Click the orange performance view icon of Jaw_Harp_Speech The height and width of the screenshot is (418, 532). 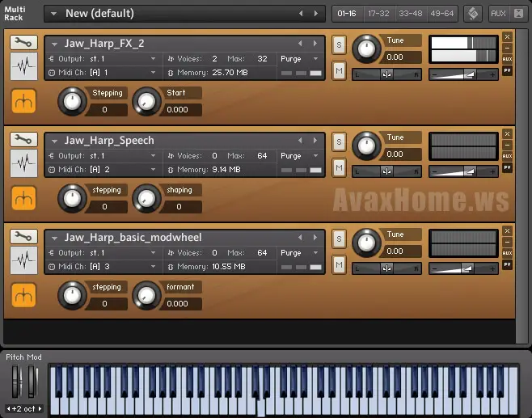click(23, 198)
